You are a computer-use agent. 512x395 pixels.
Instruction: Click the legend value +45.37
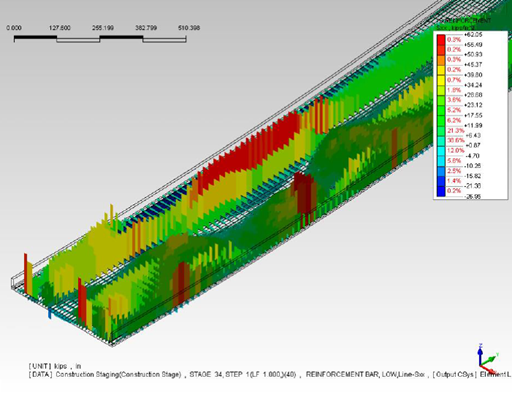click(x=473, y=64)
